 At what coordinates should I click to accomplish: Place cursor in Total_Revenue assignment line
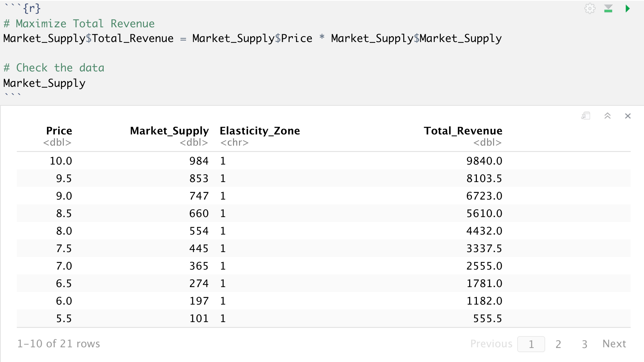pyautogui.click(x=252, y=39)
